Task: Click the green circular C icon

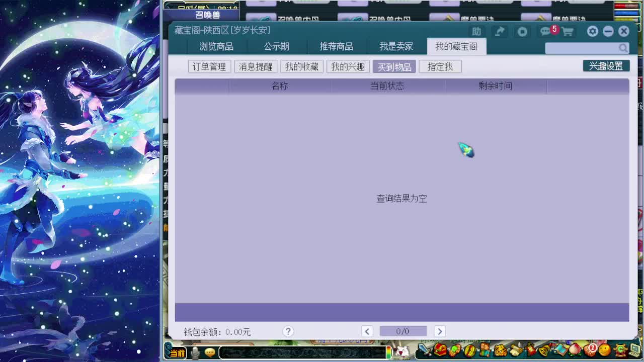Action: 620,349
